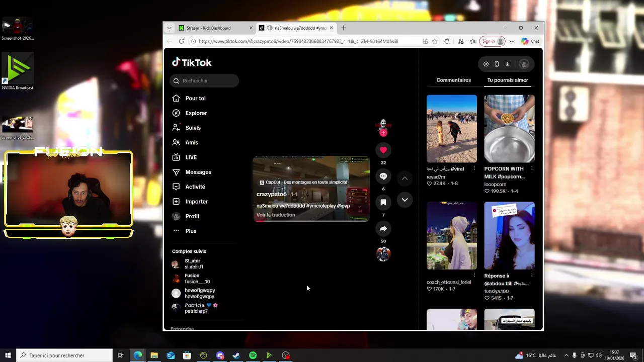Click the crazypato6 username on video
This screenshot has height=362, width=644.
271,194
